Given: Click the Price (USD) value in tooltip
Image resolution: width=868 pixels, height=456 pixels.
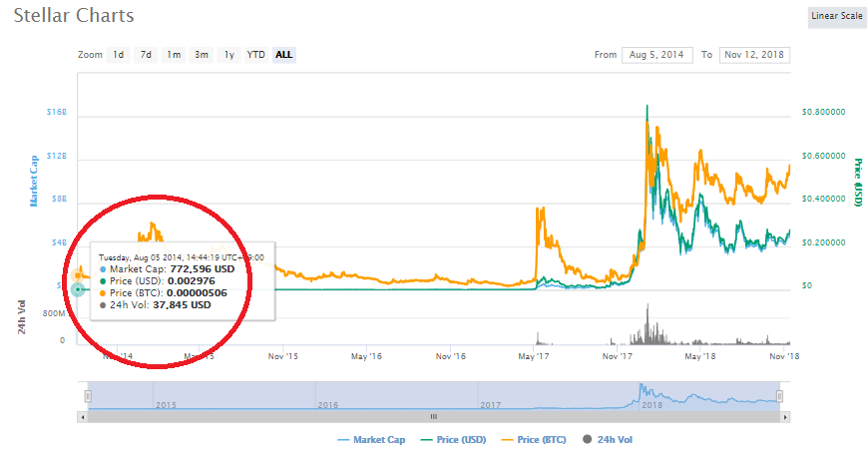Looking at the screenshot, I should [x=191, y=281].
